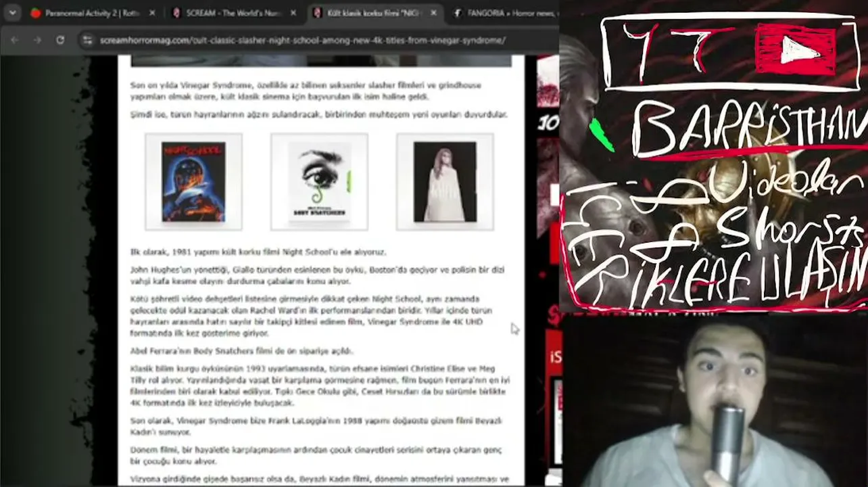Click the line 'İlk olarak, 1981 yapımı'
868x487 pixels.
tap(258, 252)
